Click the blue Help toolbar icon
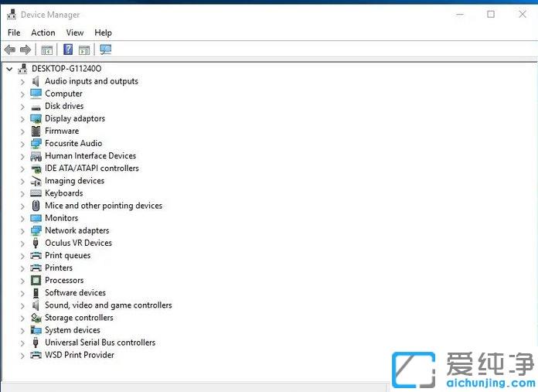This screenshot has height=392, width=538. coord(68,49)
